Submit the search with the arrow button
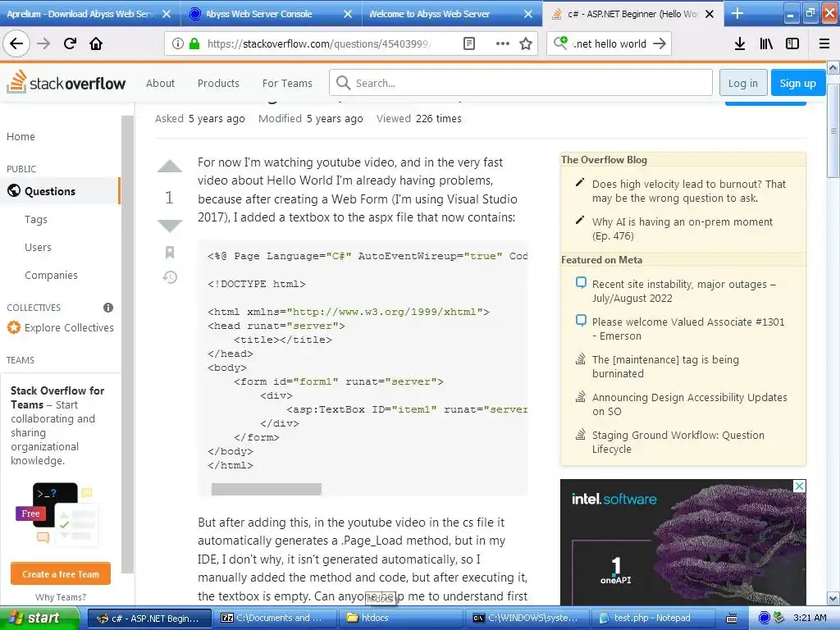The width and height of the screenshot is (840, 630). [x=660, y=43]
